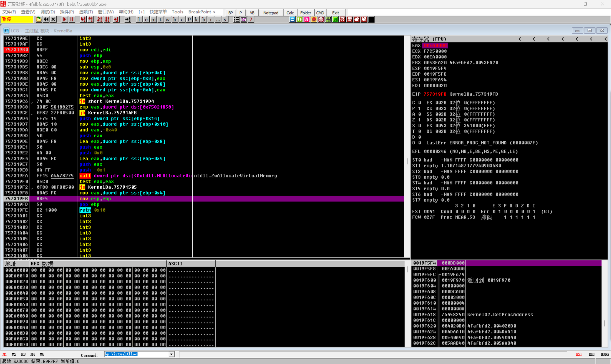Click the options list toolbar icon
The width and height of the screenshot is (611, 364).
(x=236, y=19)
